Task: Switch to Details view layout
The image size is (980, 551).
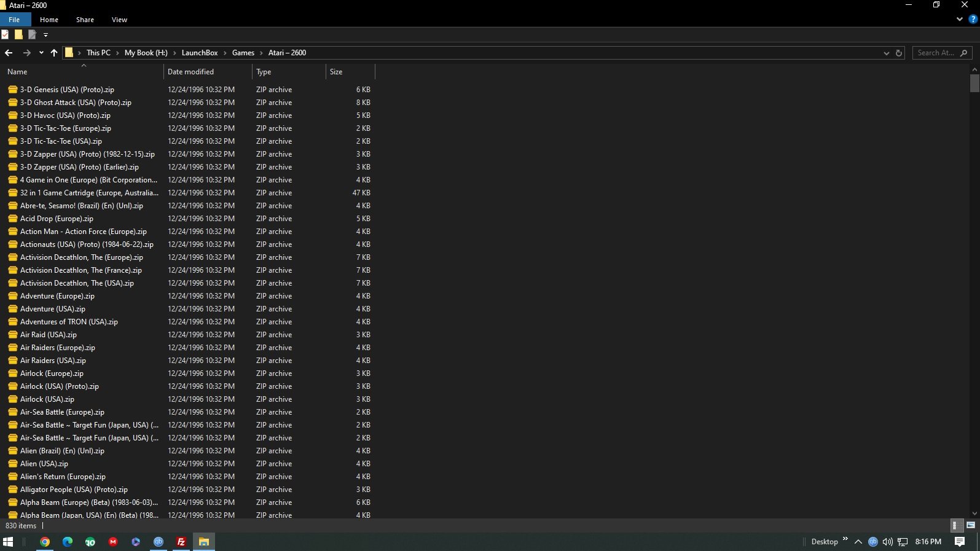Action: [956, 526]
